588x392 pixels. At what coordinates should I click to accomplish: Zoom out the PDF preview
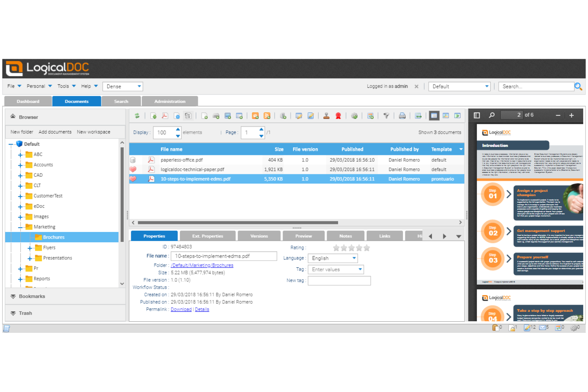(558, 115)
